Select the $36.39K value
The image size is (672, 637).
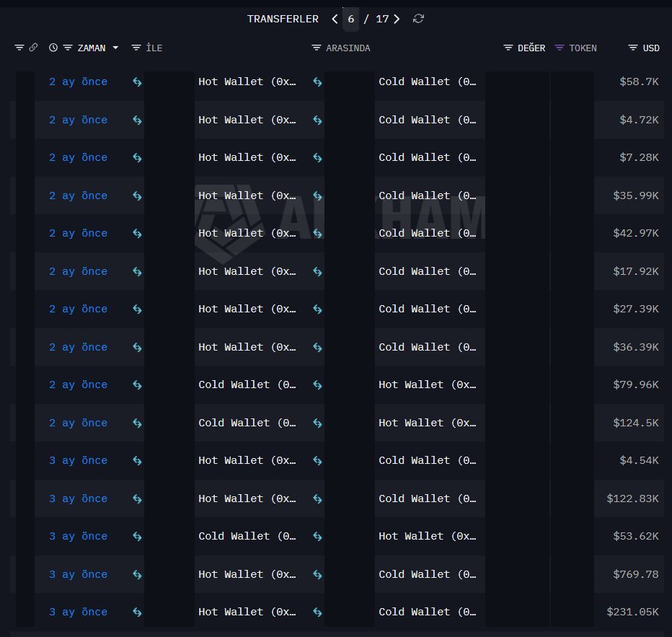click(x=636, y=347)
